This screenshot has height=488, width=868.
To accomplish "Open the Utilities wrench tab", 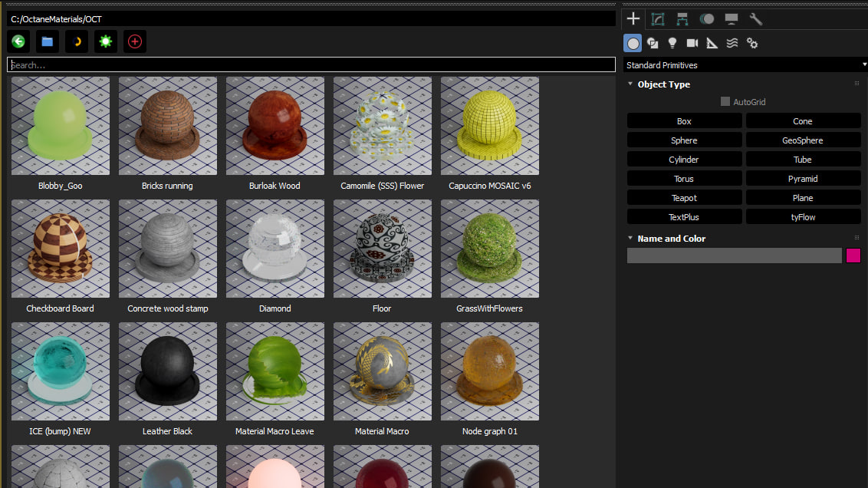I will (x=755, y=19).
